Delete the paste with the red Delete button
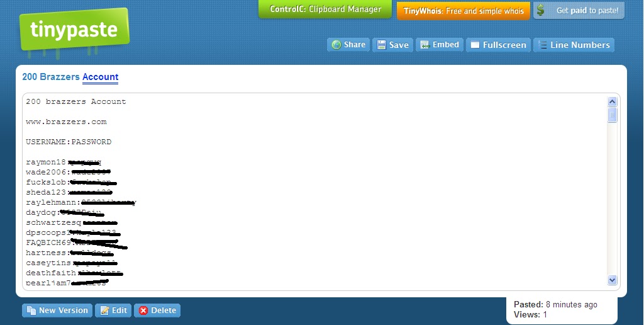 [x=157, y=311]
